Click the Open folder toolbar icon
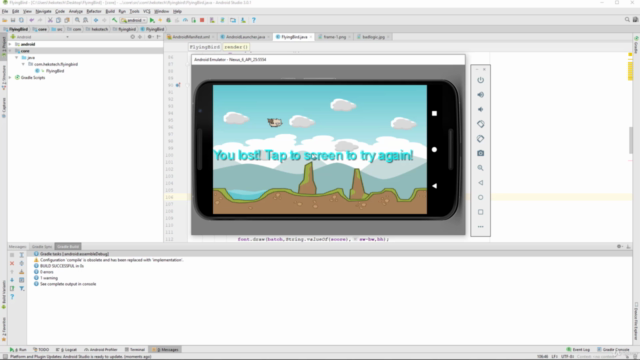Screen dimensions: 640x360 [4, 20]
